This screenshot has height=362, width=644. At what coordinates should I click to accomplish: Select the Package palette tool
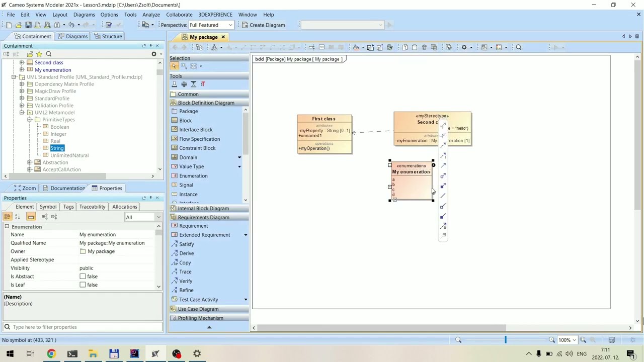click(x=188, y=111)
